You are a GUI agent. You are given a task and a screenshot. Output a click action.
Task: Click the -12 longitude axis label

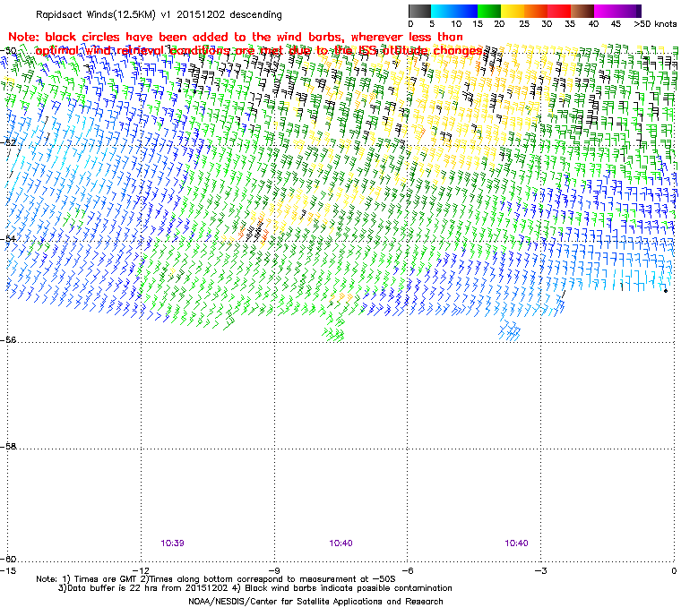point(142,570)
